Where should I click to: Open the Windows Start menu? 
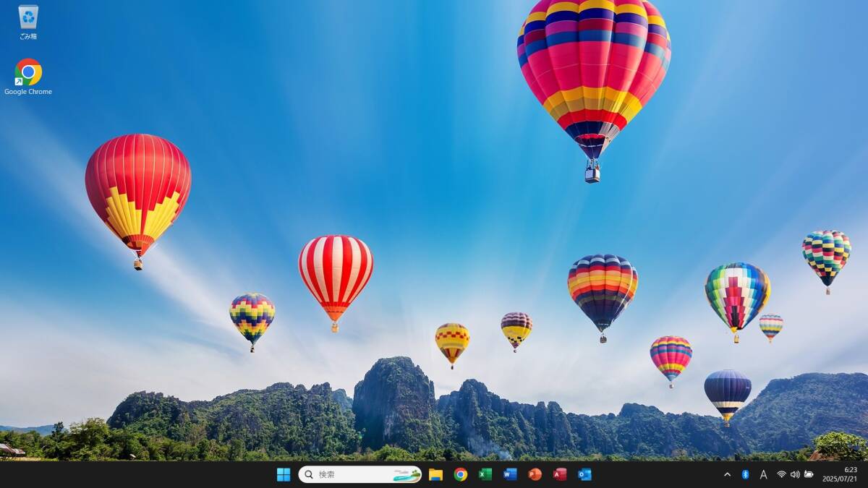pyautogui.click(x=284, y=474)
